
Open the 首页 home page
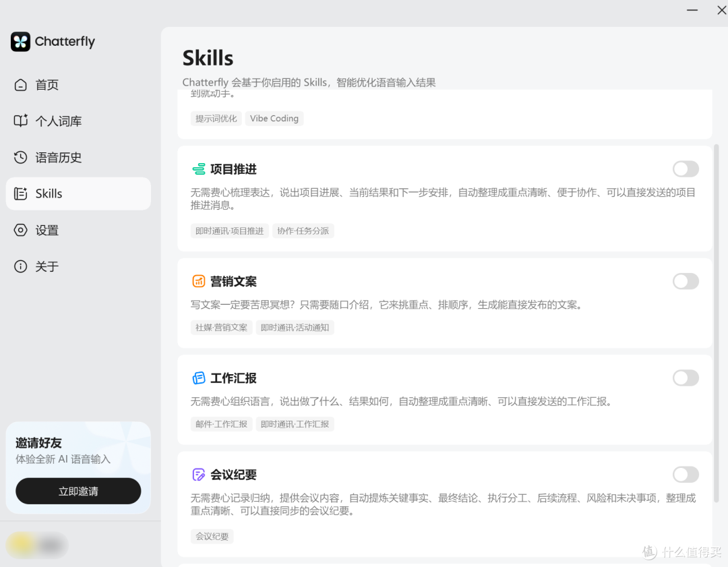[x=78, y=85]
